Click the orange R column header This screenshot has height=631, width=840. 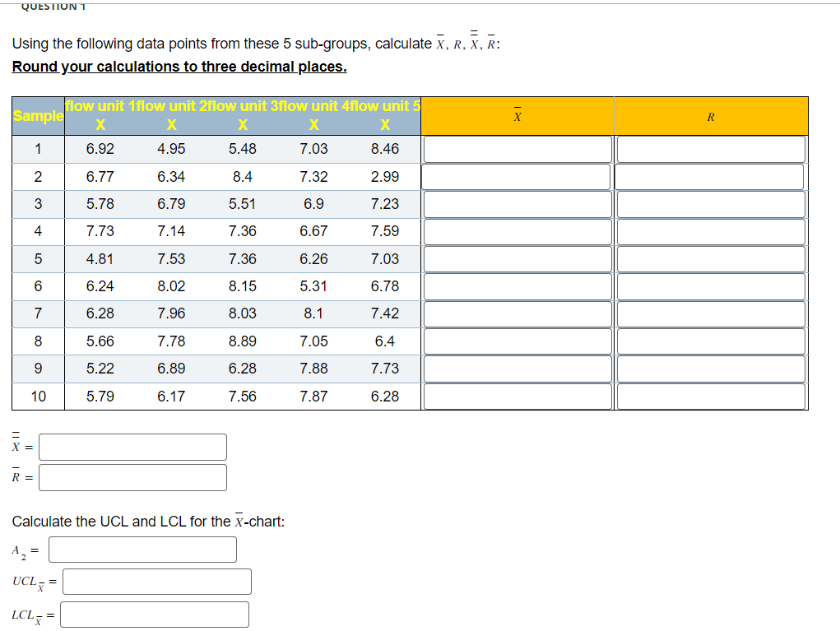710,115
